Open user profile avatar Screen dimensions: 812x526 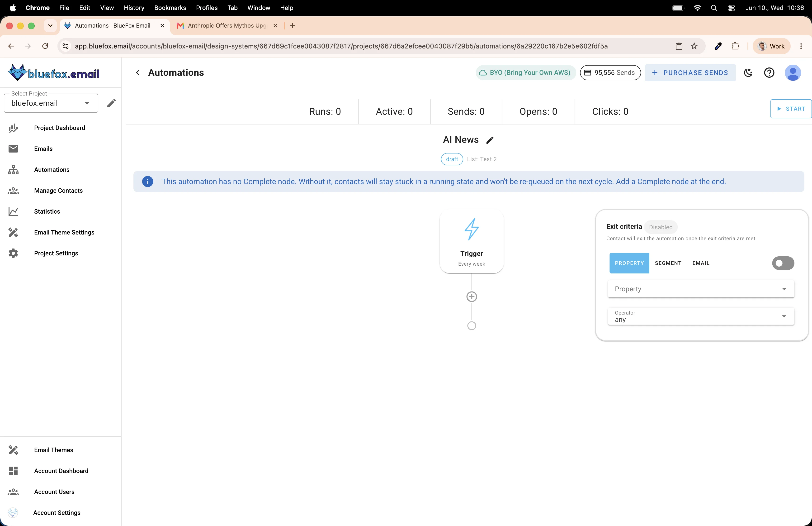point(793,73)
